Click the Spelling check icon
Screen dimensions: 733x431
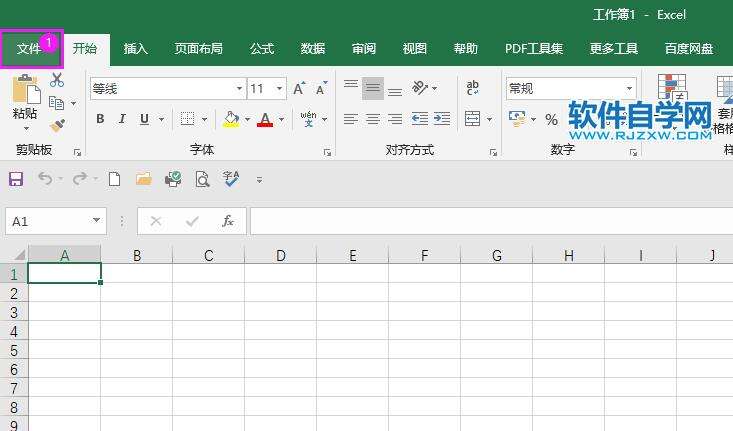coord(231,179)
